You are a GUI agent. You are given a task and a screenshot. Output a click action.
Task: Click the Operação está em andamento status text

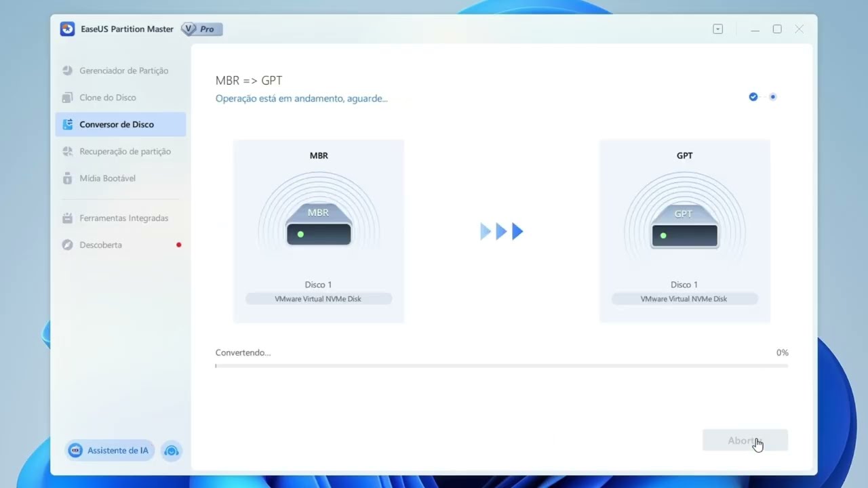302,98
